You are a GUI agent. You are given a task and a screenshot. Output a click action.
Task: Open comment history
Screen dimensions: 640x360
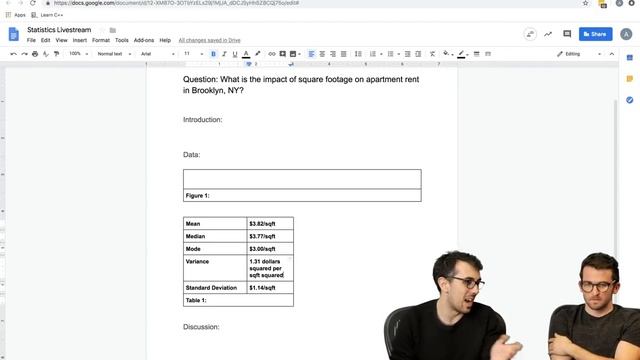[x=567, y=34]
